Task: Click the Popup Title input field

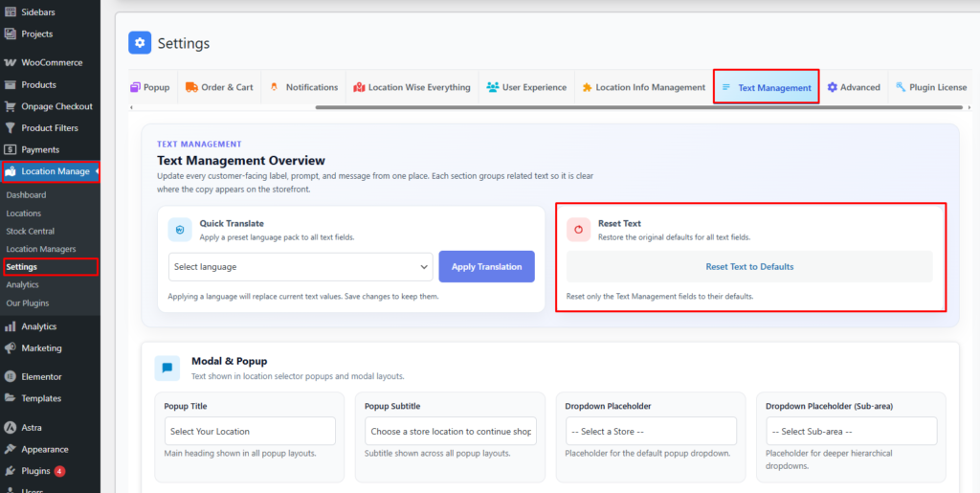Action: tap(250, 431)
